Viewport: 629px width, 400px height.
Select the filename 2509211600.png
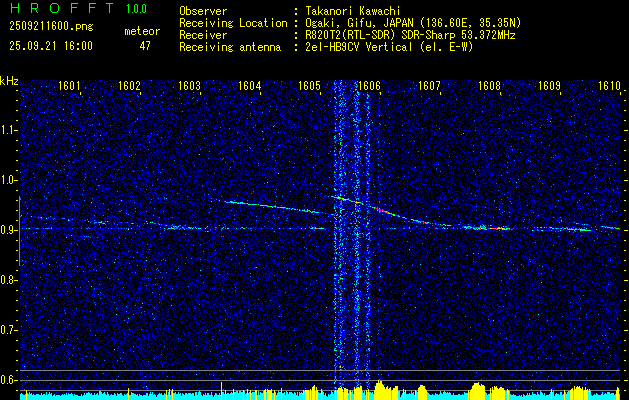[x=51, y=27]
